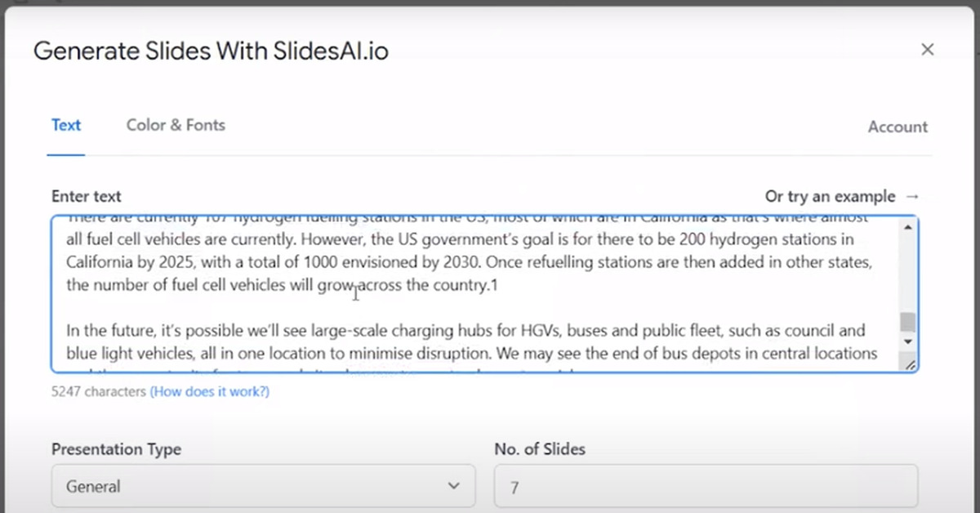Open the Account link
The height and width of the screenshot is (513, 980).
(x=898, y=127)
